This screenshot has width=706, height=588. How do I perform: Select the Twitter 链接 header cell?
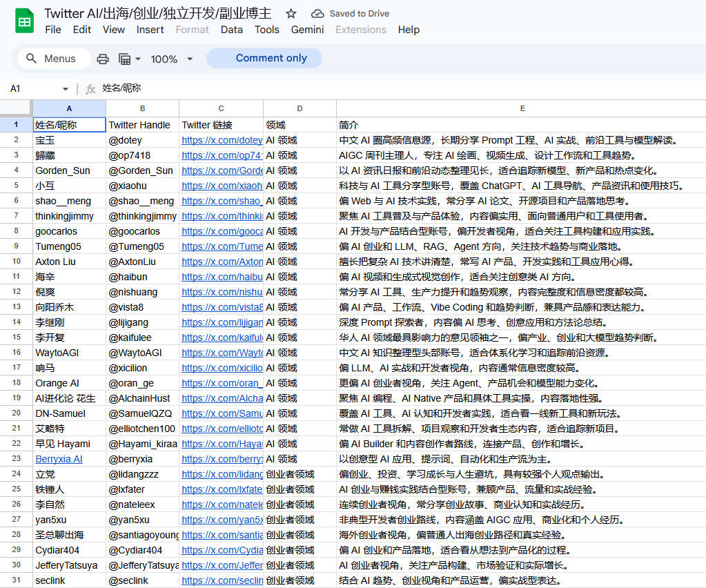(221, 125)
